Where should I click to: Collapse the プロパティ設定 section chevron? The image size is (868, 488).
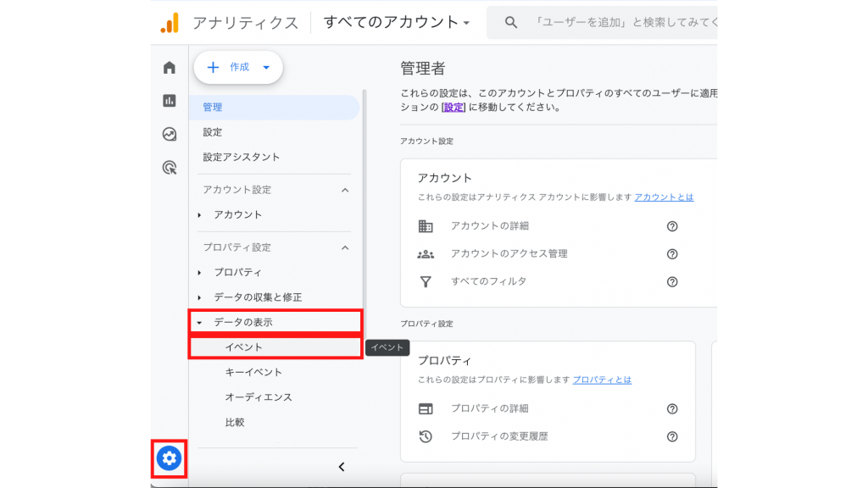tap(345, 248)
